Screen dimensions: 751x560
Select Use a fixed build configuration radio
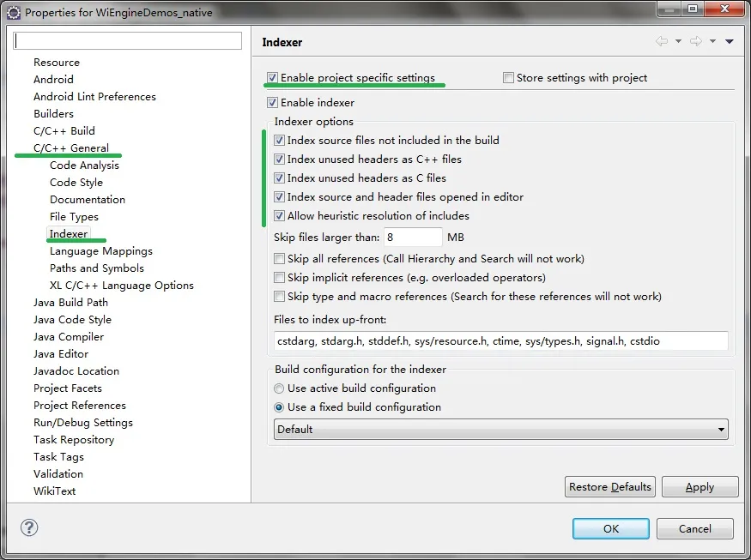click(x=279, y=407)
